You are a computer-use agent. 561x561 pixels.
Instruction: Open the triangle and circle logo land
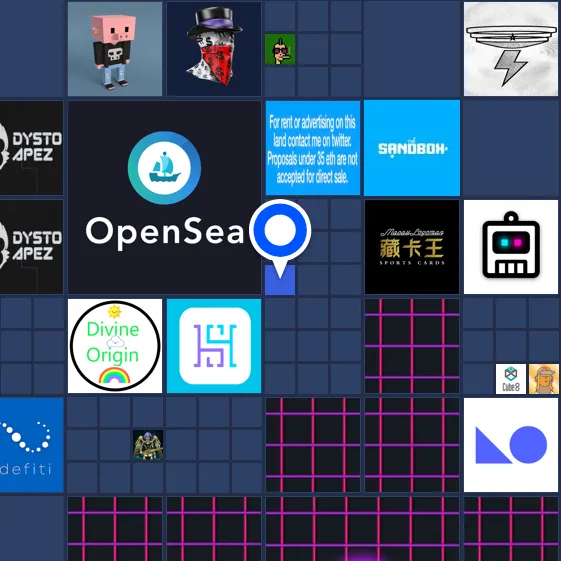tap(511, 445)
